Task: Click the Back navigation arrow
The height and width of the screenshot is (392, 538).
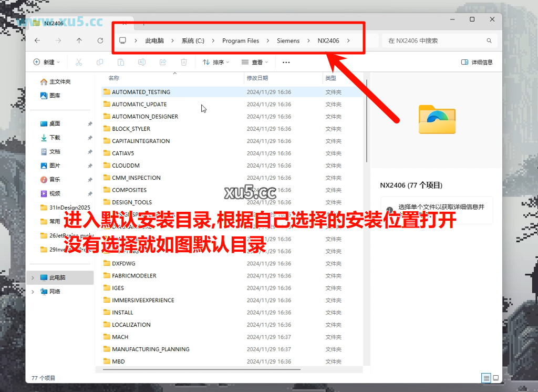Action: pos(37,40)
